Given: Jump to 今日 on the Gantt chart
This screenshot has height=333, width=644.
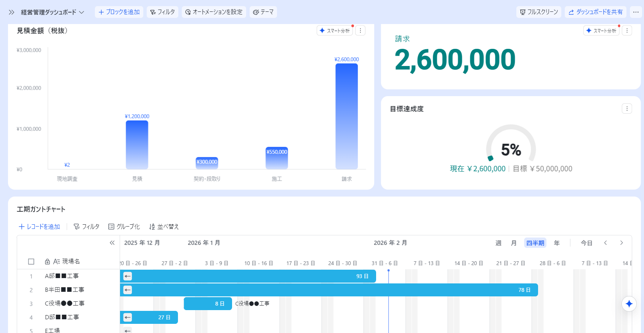Looking at the screenshot, I should (586, 243).
